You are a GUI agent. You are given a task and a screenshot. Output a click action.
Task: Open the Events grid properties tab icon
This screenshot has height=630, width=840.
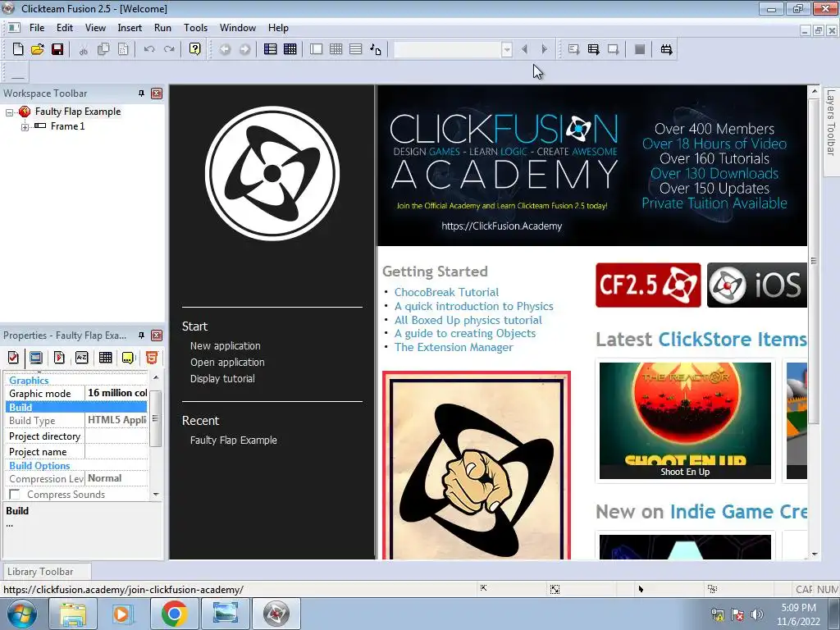click(x=105, y=358)
